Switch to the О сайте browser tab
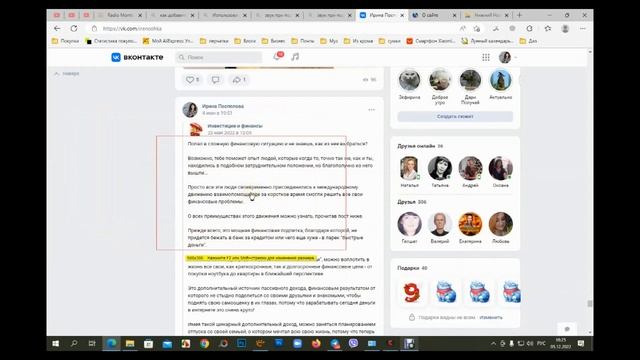This screenshot has width=640, height=360. click(434, 15)
